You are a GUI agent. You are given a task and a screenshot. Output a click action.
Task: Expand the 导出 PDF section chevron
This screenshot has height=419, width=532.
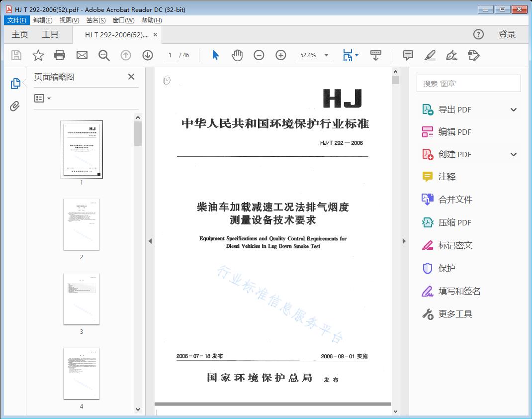514,110
